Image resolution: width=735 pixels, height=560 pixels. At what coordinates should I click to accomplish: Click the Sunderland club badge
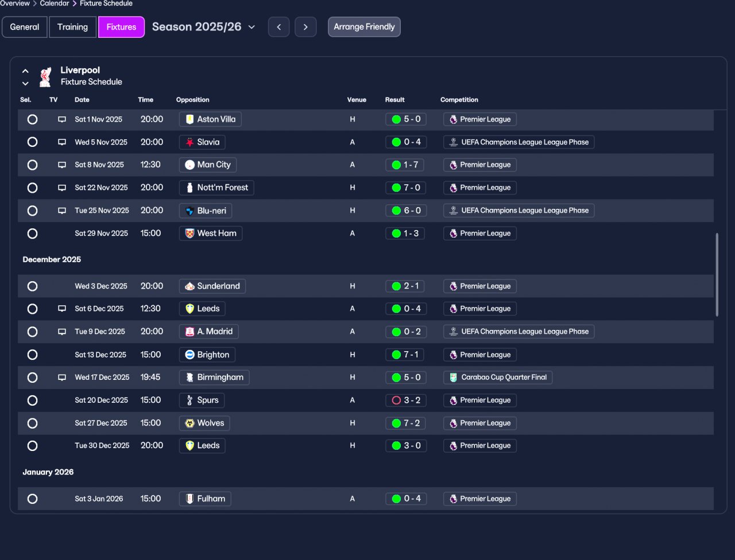pyautogui.click(x=189, y=286)
